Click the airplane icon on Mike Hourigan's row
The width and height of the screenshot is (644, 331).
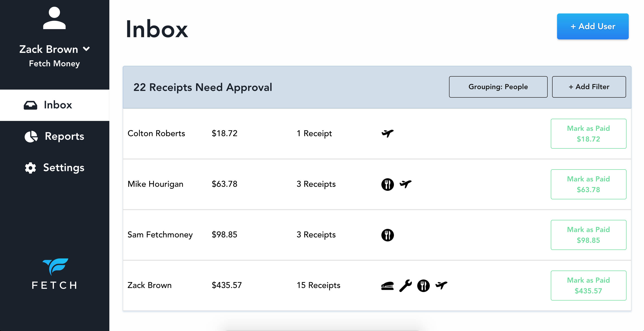(406, 184)
